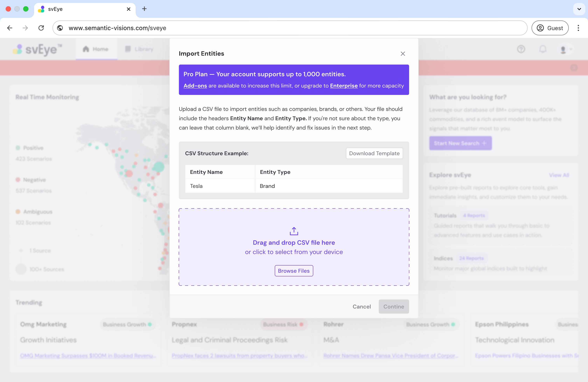Screen dimensions: 588x382
Task: Open the Tutorials reports card
Action: pos(501,225)
